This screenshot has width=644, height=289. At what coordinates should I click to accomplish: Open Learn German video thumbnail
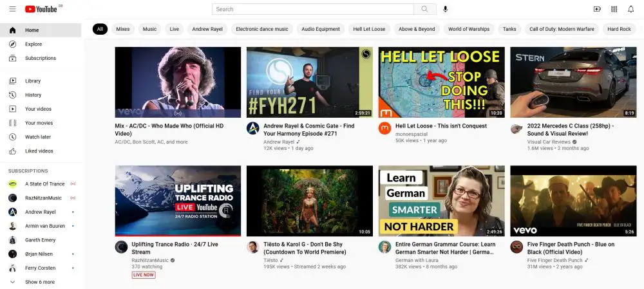pyautogui.click(x=442, y=201)
